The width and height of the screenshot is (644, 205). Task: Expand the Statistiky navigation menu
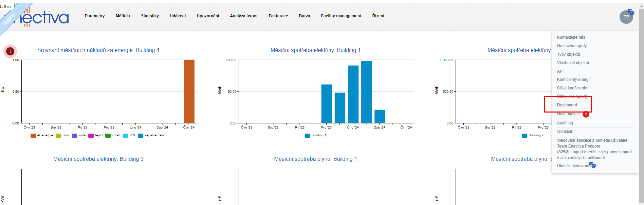(x=150, y=16)
